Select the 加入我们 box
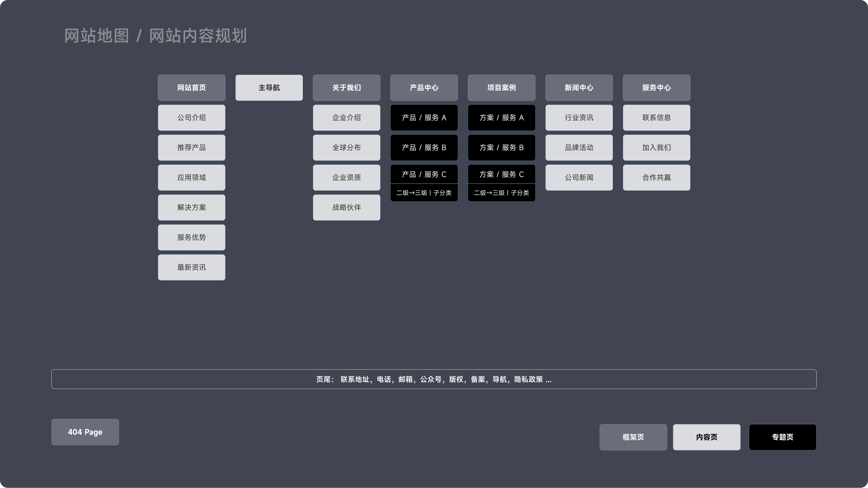Image resolution: width=868 pixels, height=488 pixels. 657,147
